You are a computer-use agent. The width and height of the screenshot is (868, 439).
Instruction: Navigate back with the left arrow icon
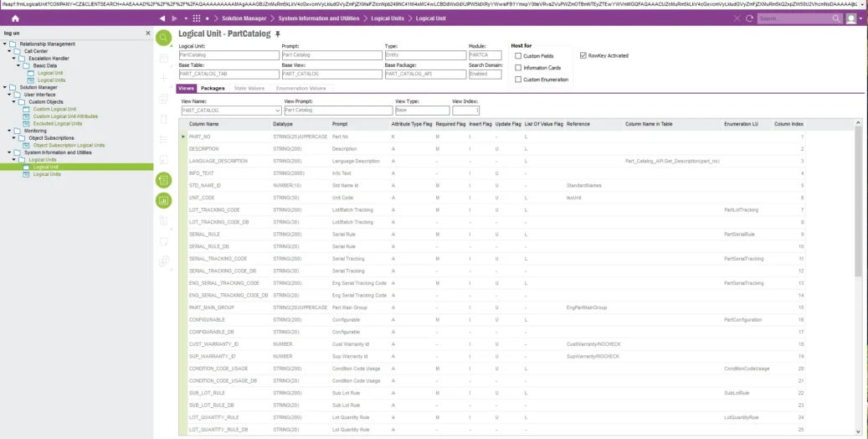[162, 18]
